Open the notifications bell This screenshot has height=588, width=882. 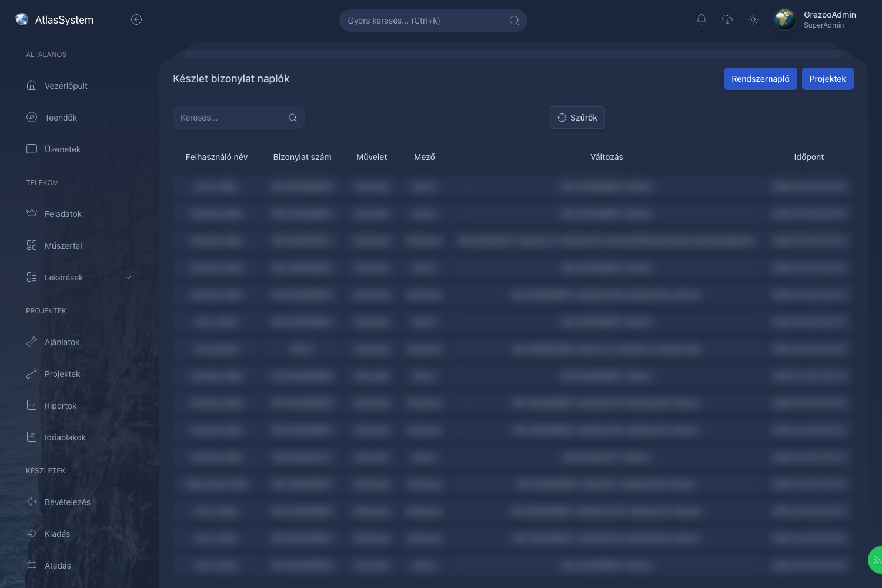pos(701,19)
